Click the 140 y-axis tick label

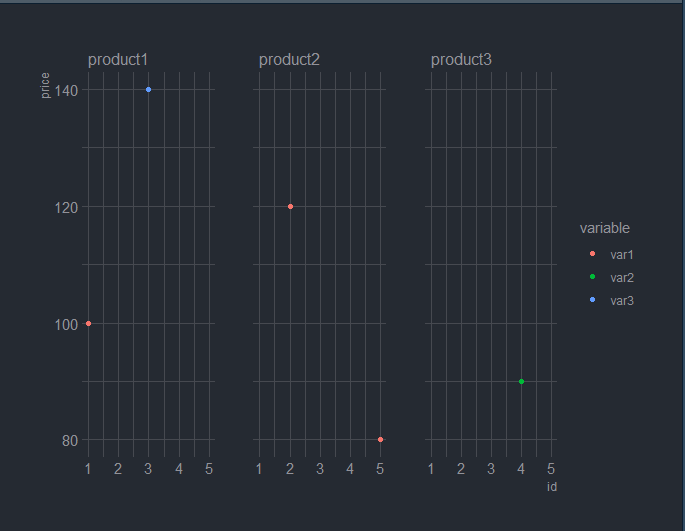click(66, 91)
